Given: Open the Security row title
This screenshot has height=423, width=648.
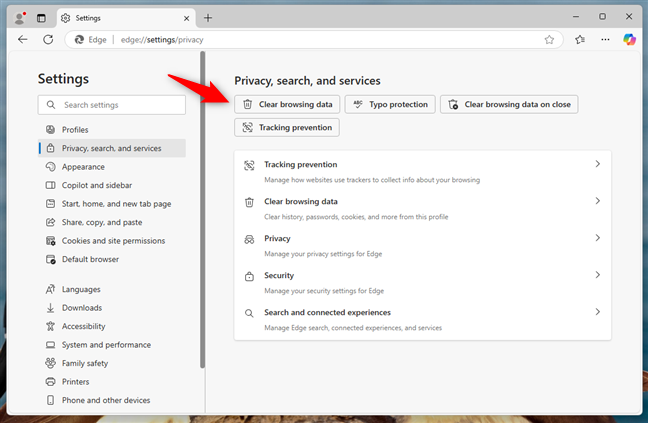Looking at the screenshot, I should point(279,276).
